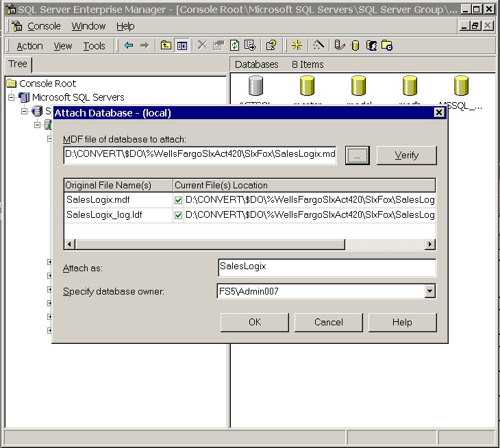Uncheck the SalesLogix.mdf file location checkbox

click(x=178, y=200)
